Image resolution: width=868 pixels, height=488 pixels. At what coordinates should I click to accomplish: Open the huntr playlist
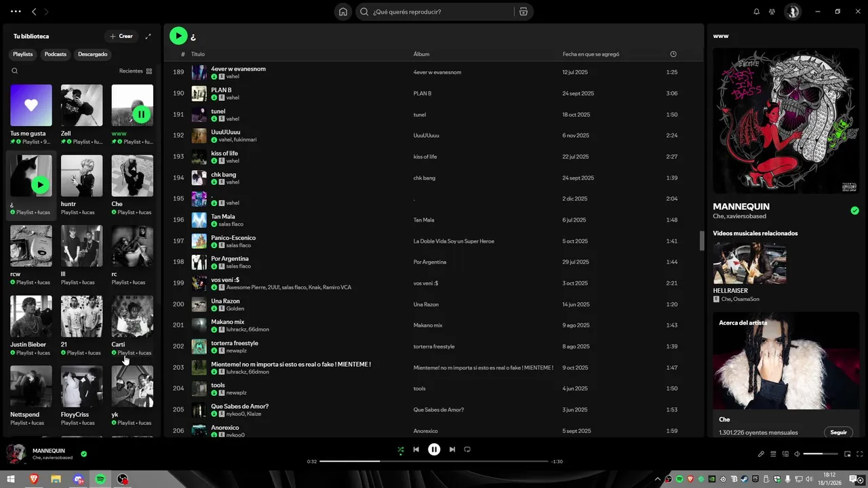tap(81, 176)
